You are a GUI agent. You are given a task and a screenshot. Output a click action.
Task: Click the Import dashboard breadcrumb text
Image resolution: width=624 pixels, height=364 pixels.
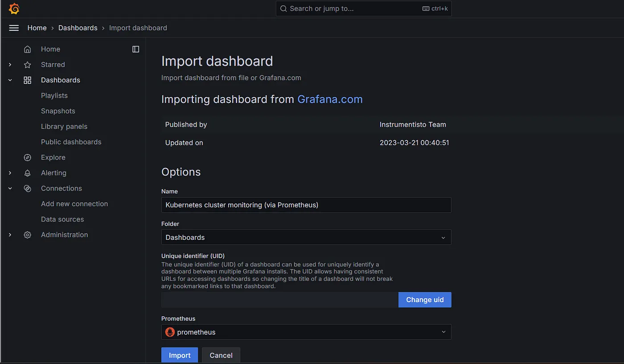point(138,28)
